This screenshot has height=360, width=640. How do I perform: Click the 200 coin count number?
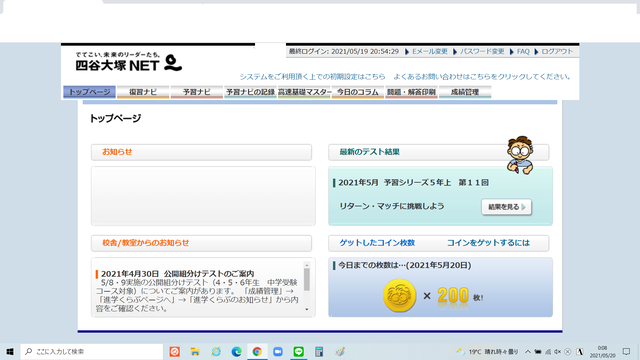453,296
